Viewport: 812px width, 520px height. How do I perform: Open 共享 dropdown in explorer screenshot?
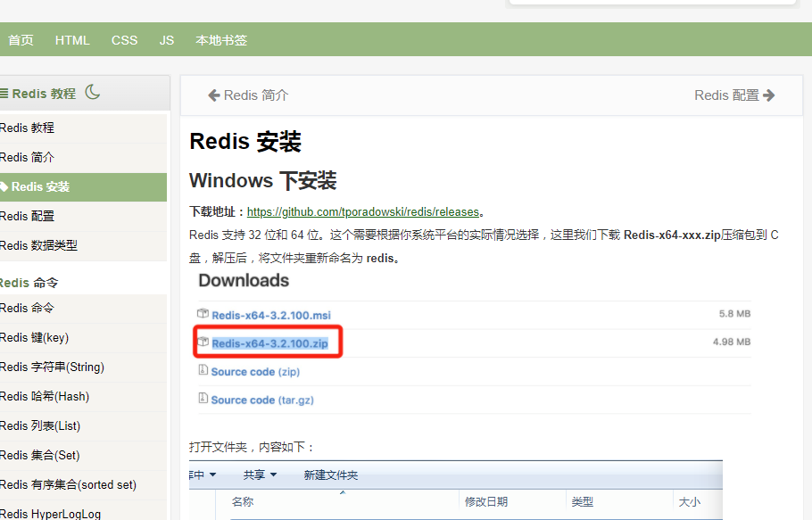260,475
